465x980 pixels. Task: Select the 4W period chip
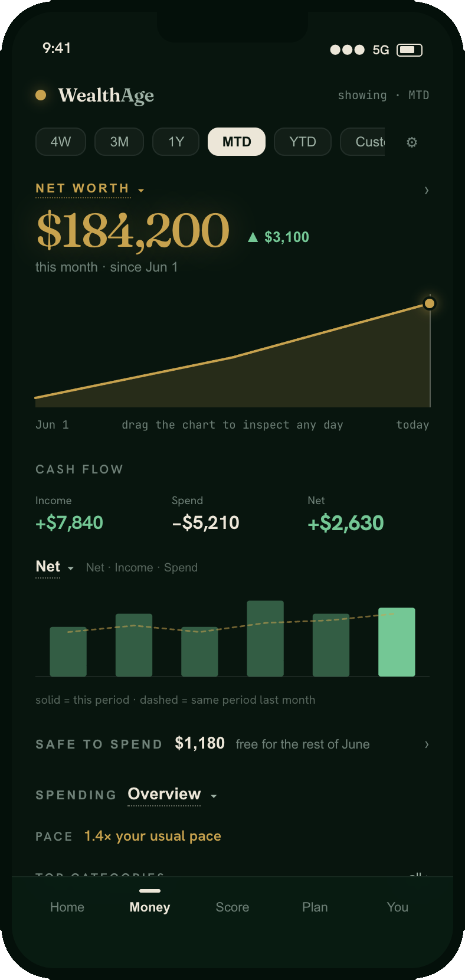point(61,142)
